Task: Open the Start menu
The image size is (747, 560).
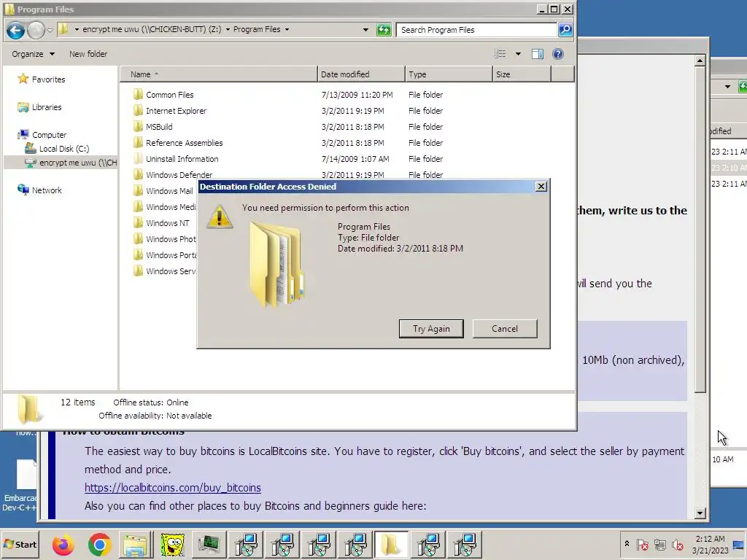Action: click(x=20, y=544)
